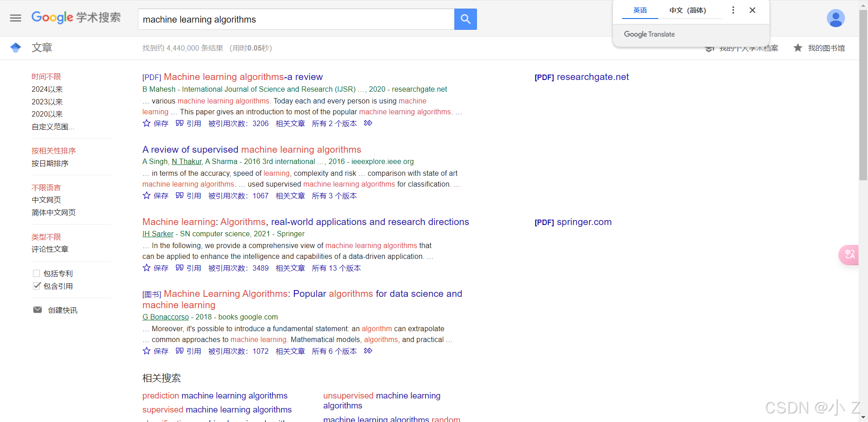The width and height of the screenshot is (868, 422).
Task: Click the star icon beside 我的图书馆
Action: (798, 48)
